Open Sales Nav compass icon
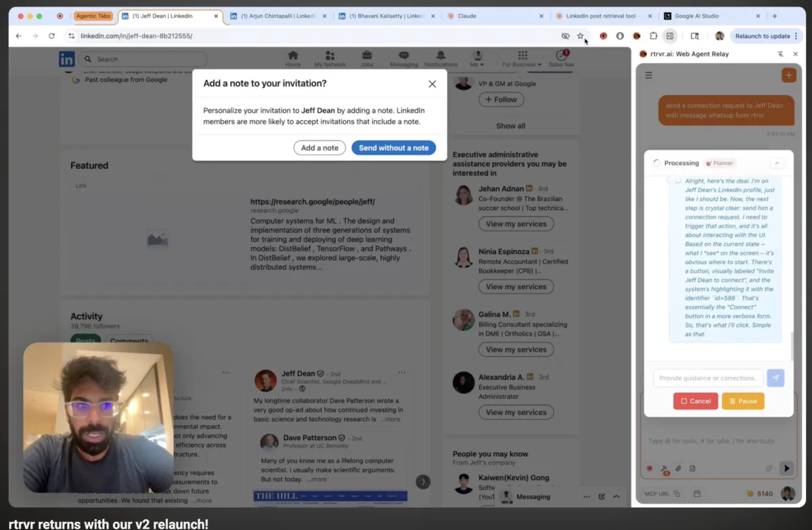This screenshot has width=812, height=530. coord(561,59)
